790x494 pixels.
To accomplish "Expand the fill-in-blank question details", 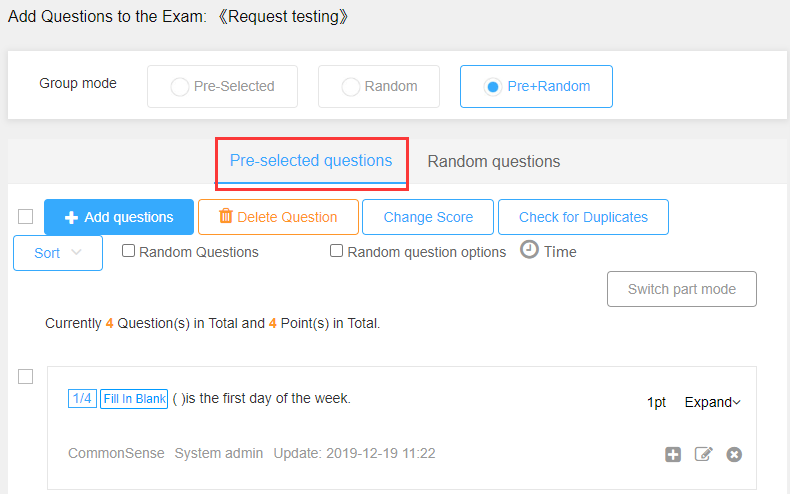I will pyautogui.click(x=712, y=402).
